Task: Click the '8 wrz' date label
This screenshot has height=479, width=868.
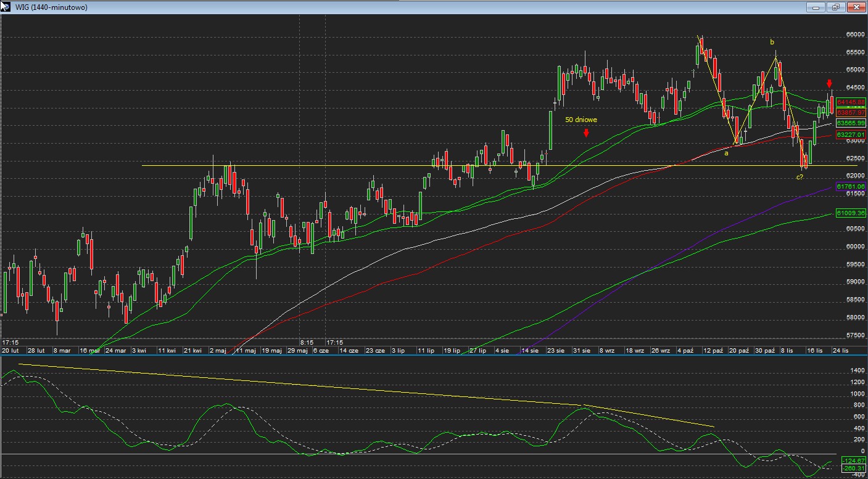Action: coord(606,350)
